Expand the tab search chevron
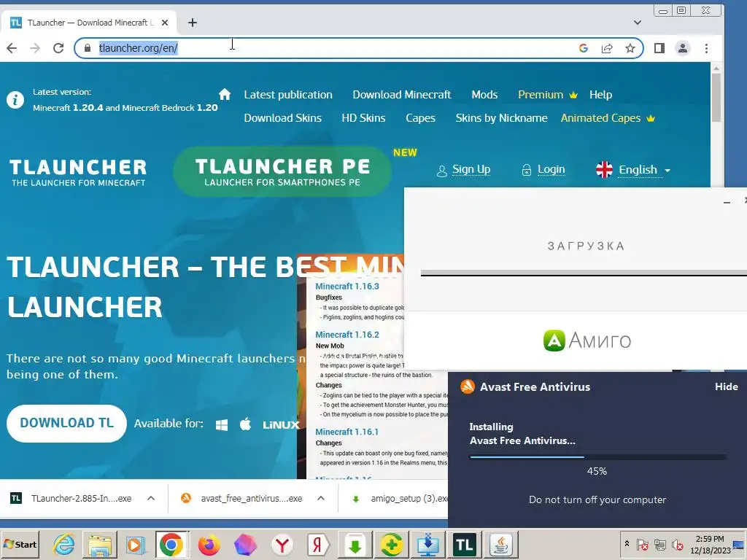Viewport: 747px width, 560px height. 638,23
